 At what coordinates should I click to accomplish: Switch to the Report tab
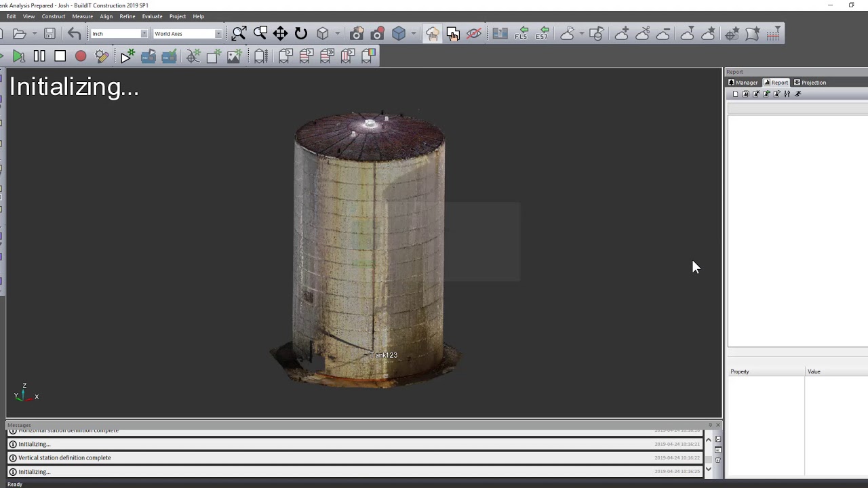click(x=776, y=83)
